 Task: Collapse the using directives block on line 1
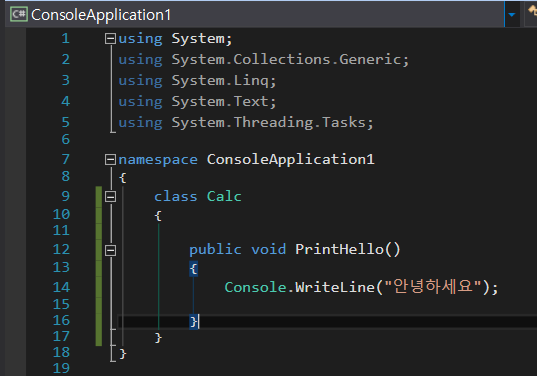110,38
